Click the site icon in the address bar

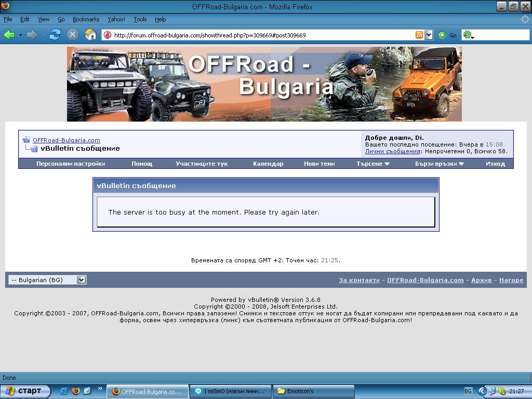click(108, 35)
